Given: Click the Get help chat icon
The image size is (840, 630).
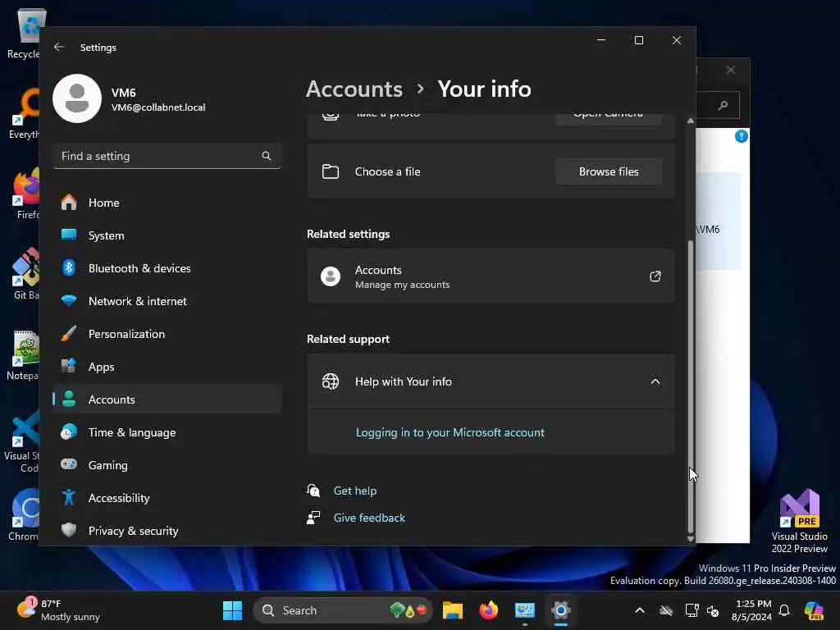Looking at the screenshot, I should tap(313, 491).
